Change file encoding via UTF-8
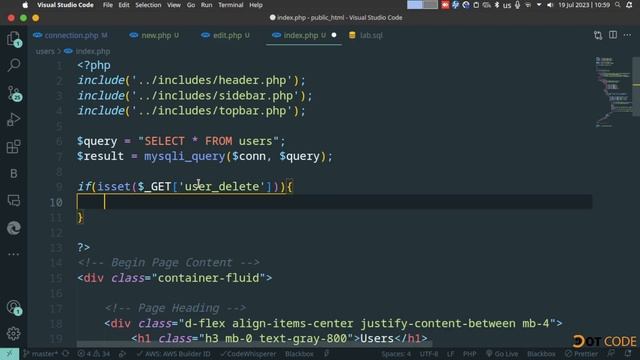Screen dimensions: 640x360 [x=429, y=354]
